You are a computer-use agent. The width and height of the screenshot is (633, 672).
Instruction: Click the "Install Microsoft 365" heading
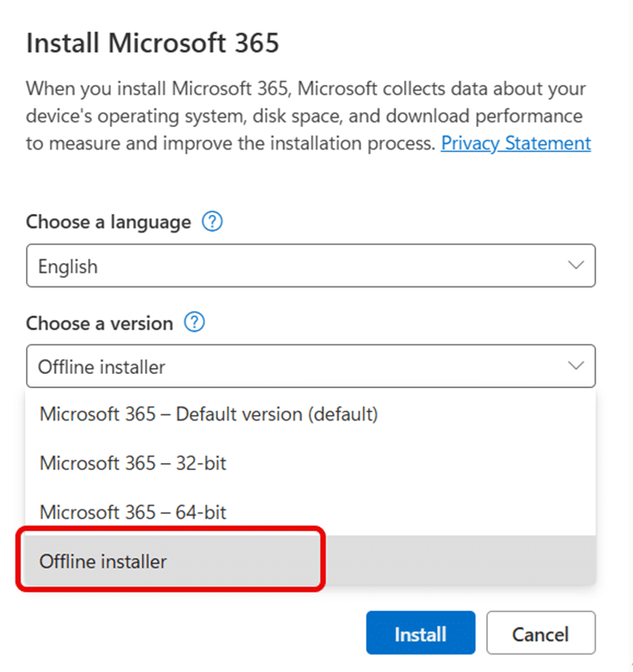pyautogui.click(x=152, y=44)
